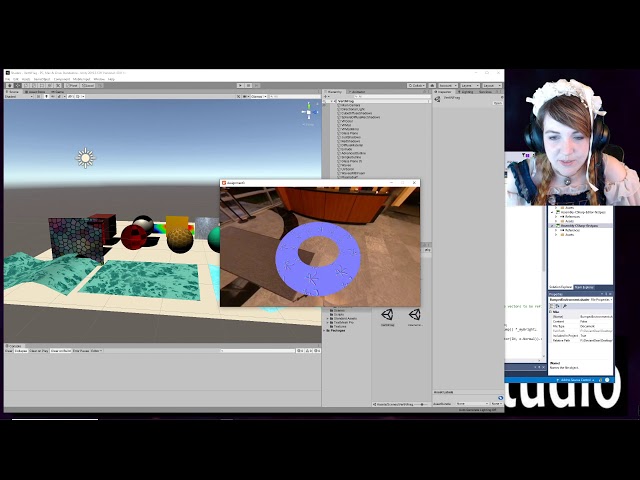Screen dimensions: 640x480
Task: Click the Step frame button
Action: [x=256, y=85]
